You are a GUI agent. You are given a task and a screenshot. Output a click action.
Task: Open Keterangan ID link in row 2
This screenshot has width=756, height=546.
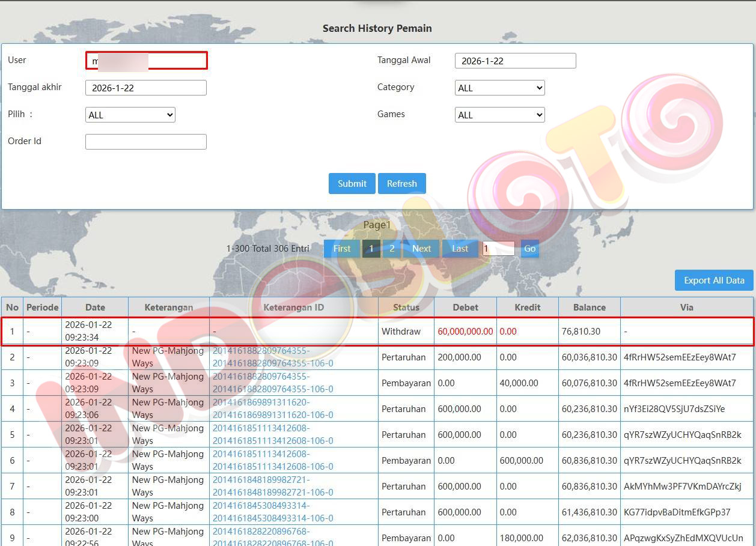272,357
